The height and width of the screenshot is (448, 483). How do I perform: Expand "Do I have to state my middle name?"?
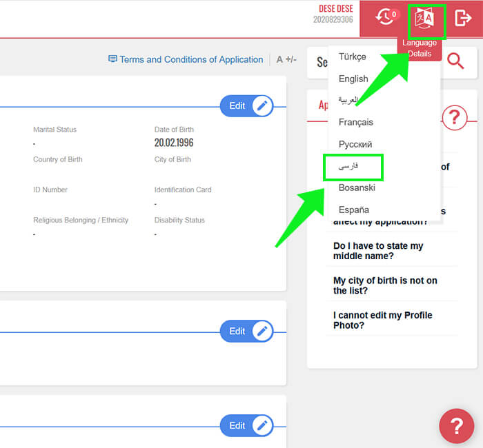click(378, 251)
